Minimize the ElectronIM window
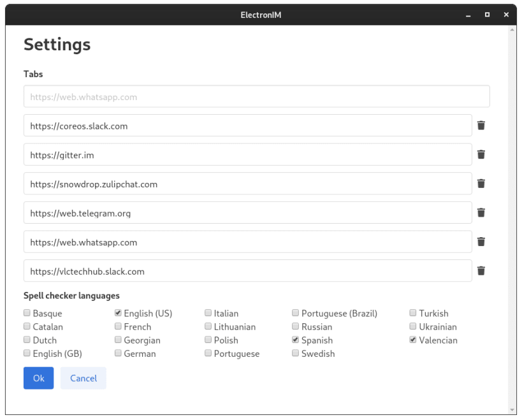Viewport: 522px width, 420px height. 468,15
